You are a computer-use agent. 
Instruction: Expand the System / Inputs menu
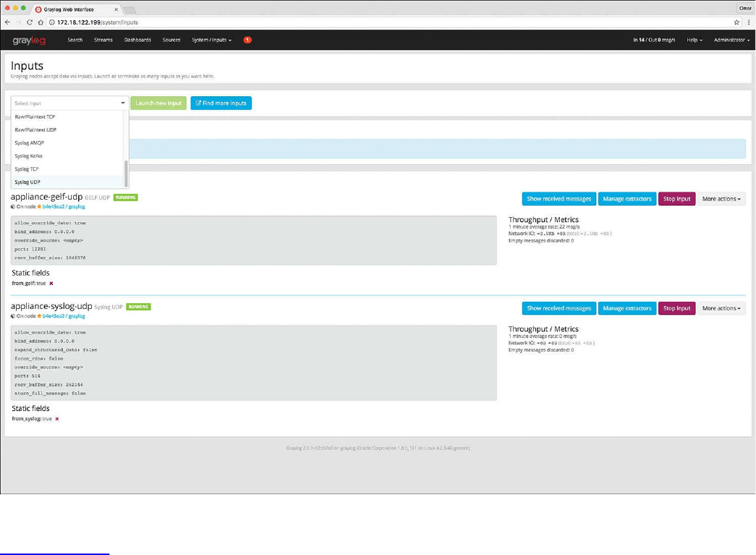click(x=212, y=40)
